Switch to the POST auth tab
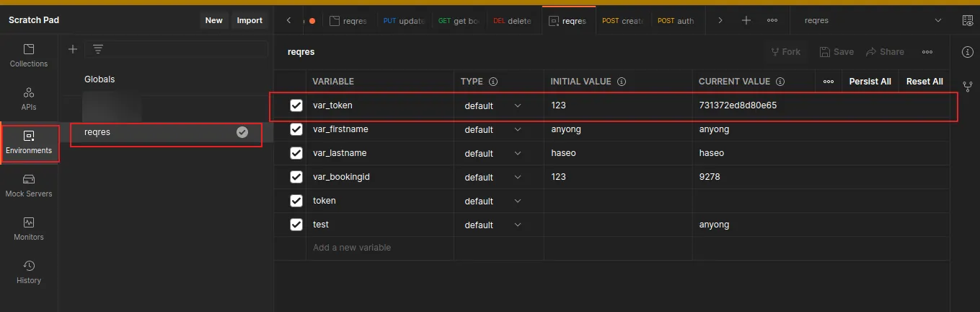This screenshot has width=980, height=312. (676, 21)
